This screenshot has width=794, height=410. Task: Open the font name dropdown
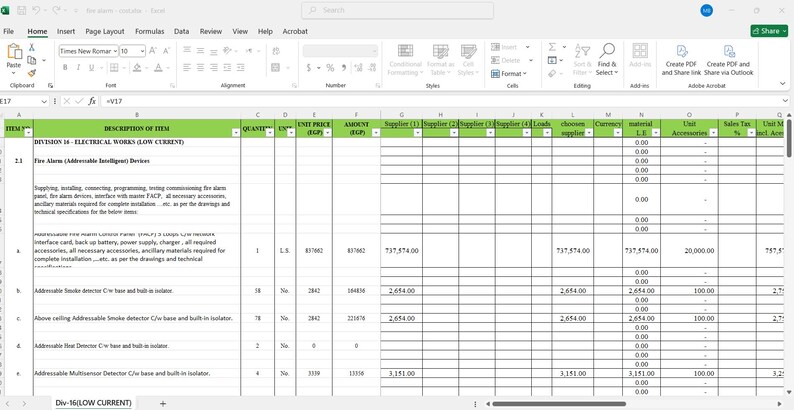point(115,51)
